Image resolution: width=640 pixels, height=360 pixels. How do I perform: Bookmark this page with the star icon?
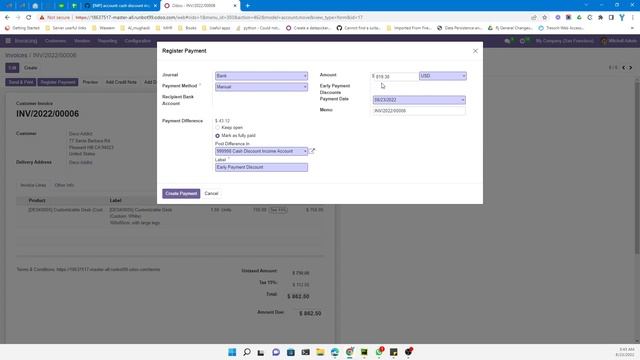[x=544, y=18]
